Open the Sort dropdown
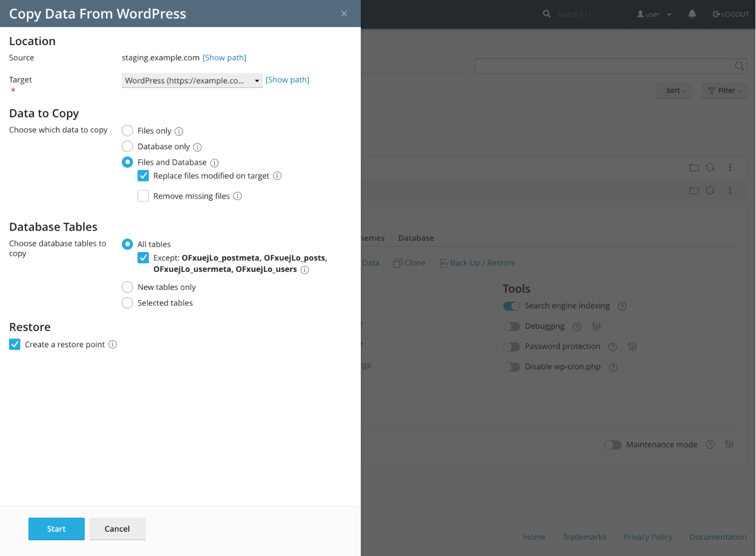 coord(673,90)
